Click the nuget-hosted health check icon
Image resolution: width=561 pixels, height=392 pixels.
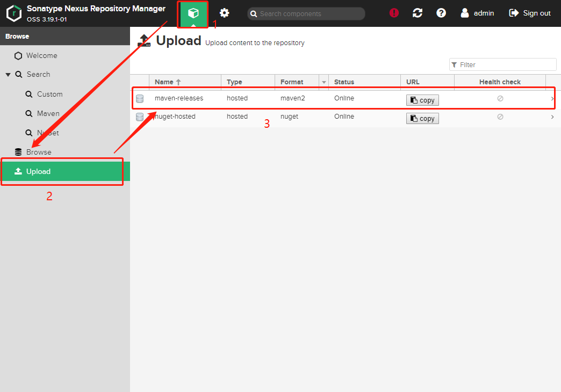pyautogui.click(x=500, y=117)
